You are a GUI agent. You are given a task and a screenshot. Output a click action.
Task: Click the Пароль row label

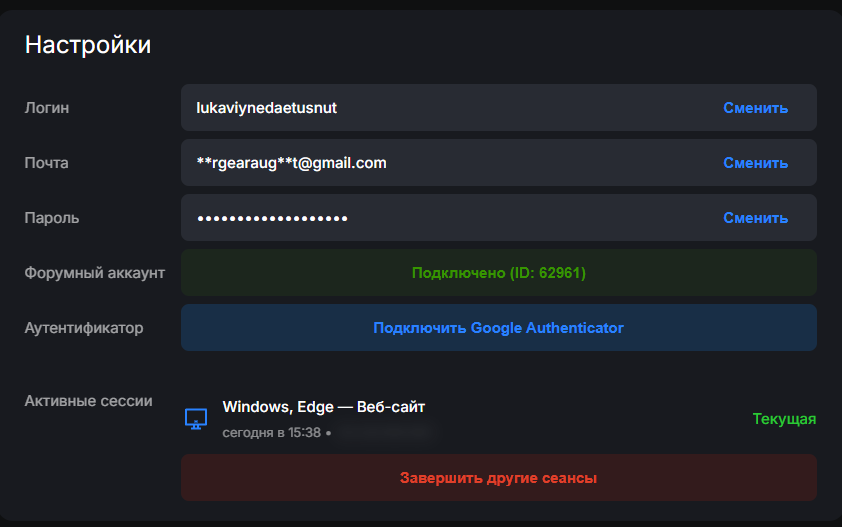click(x=51, y=218)
